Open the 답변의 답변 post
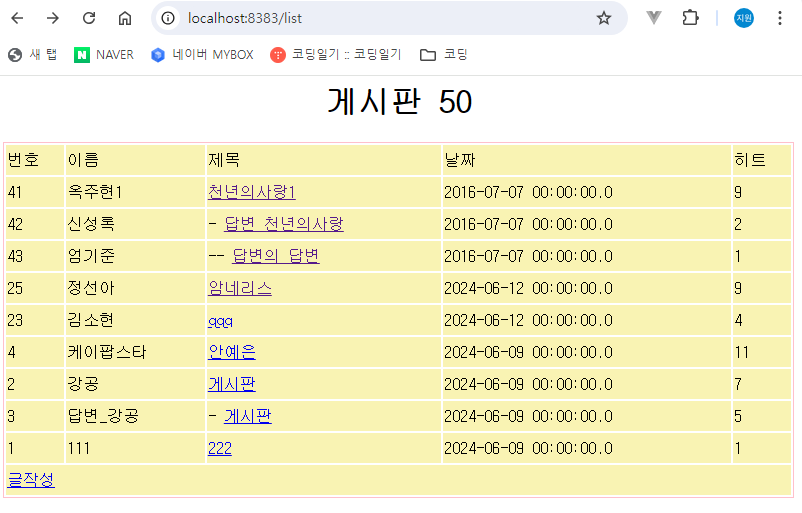Image resolution: width=802 pixels, height=513 pixels. tap(276, 256)
